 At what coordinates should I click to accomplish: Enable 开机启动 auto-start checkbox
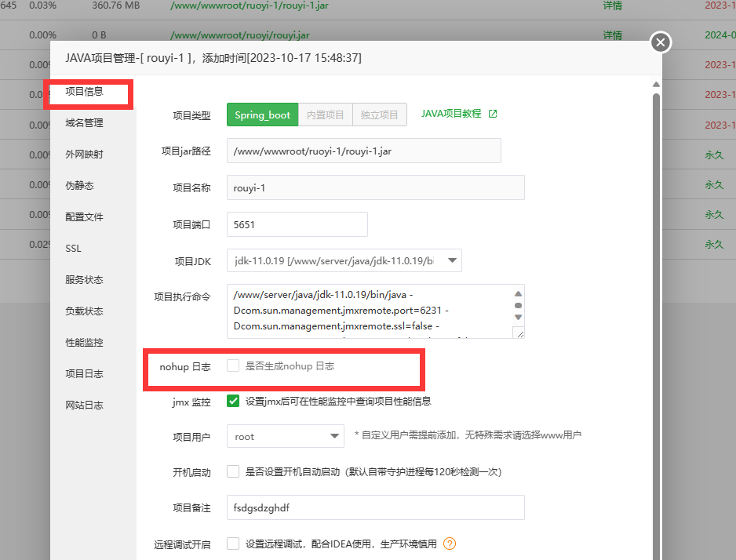pos(233,471)
